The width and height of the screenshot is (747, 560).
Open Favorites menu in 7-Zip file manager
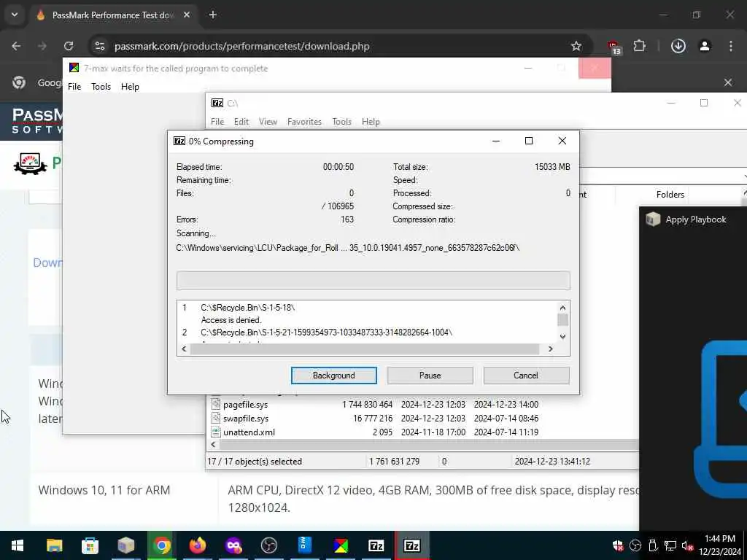304,122
